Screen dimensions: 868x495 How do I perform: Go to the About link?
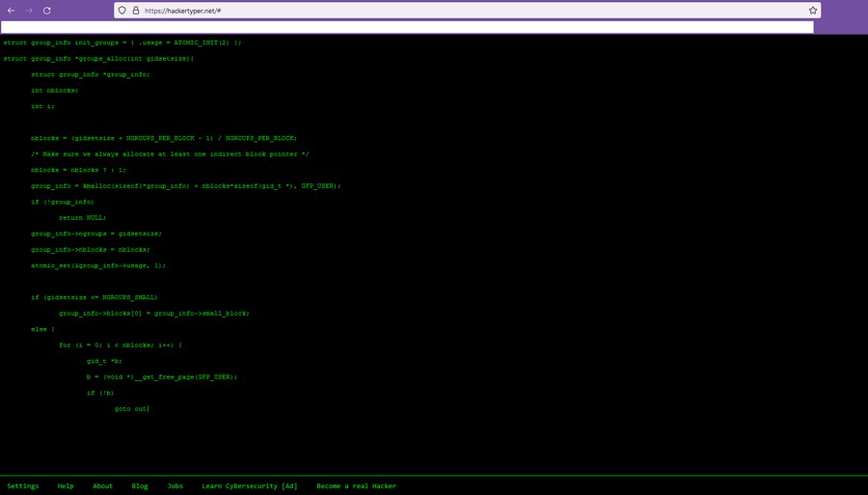click(x=102, y=486)
